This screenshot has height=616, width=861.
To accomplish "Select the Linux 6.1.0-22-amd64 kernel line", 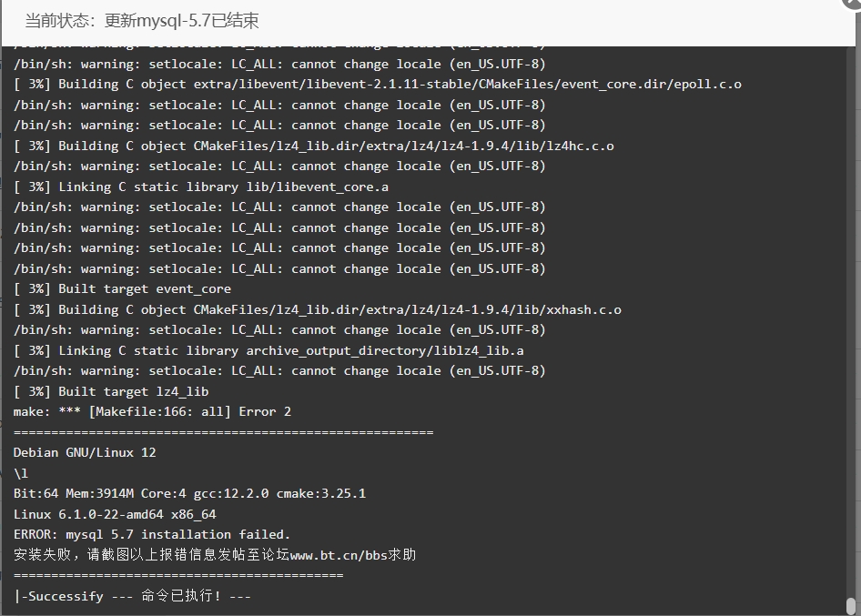I will coord(115,514).
